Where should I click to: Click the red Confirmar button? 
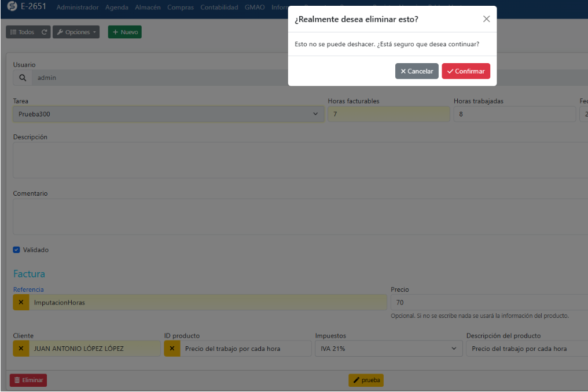click(x=465, y=71)
